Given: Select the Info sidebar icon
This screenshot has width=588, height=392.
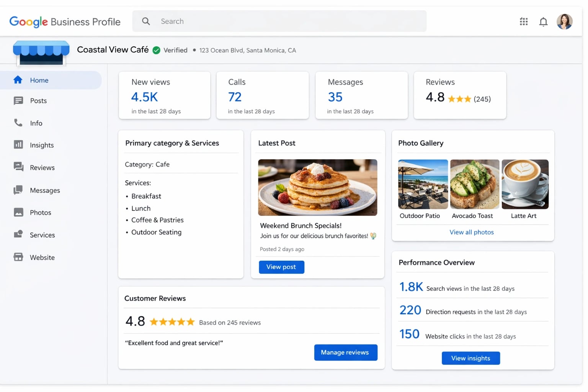Looking at the screenshot, I should 18,123.
